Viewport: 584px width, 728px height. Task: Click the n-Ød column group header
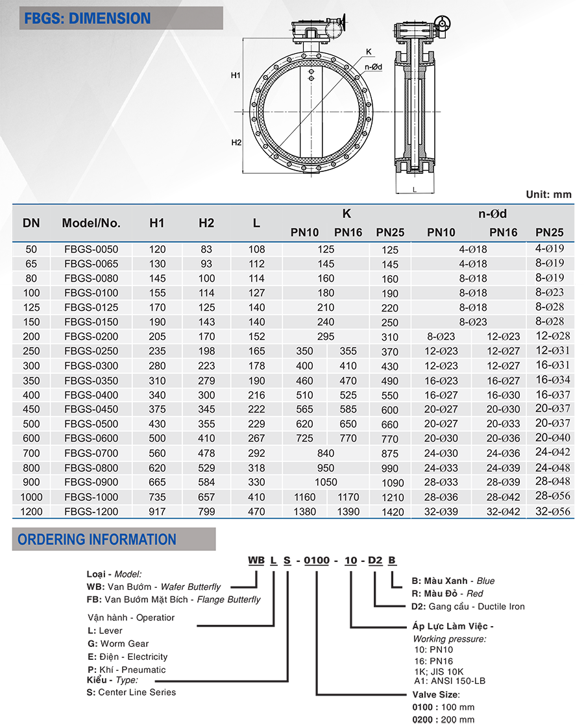pos(493,213)
